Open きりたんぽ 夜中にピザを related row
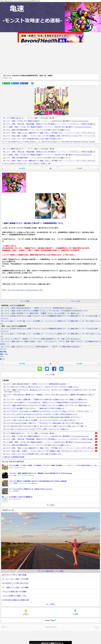The width and height of the screenshot is (101, 644). pyautogui.click(x=51, y=164)
